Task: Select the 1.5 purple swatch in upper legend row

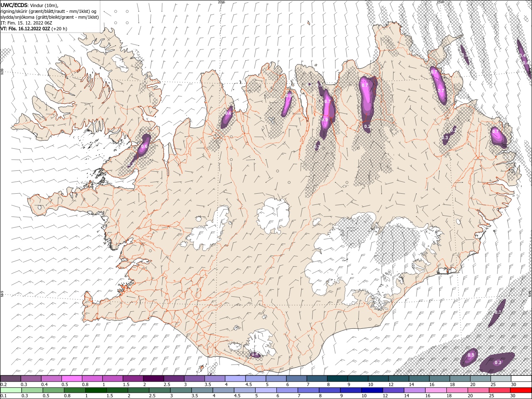Action: (133, 379)
